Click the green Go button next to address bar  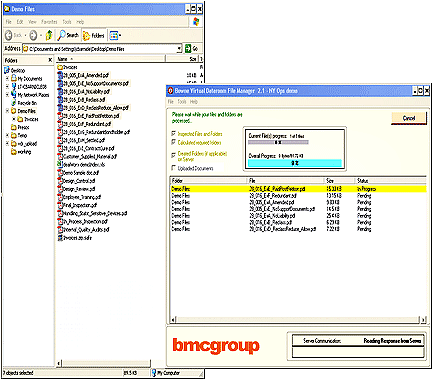coord(192,49)
